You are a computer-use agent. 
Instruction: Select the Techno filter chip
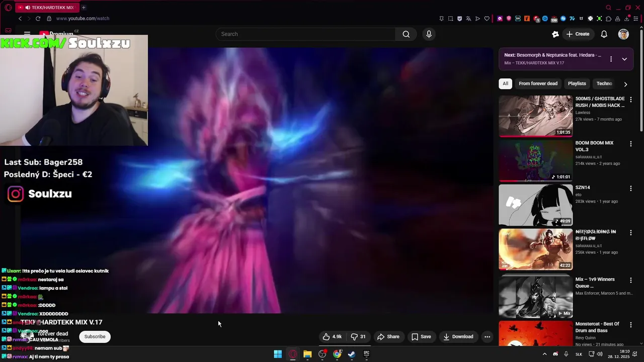point(604,83)
